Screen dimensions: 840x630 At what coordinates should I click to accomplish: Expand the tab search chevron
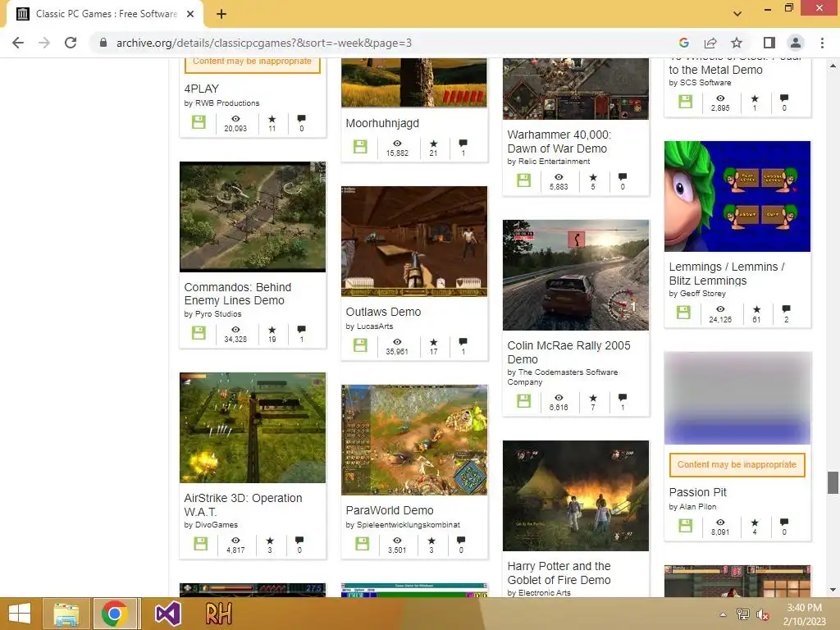point(737,14)
